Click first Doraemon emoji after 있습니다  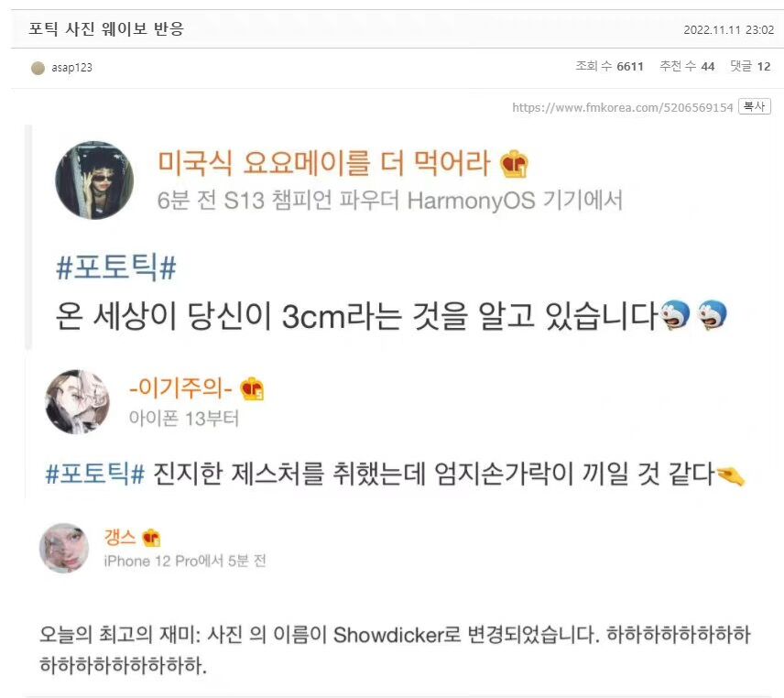tap(675, 315)
